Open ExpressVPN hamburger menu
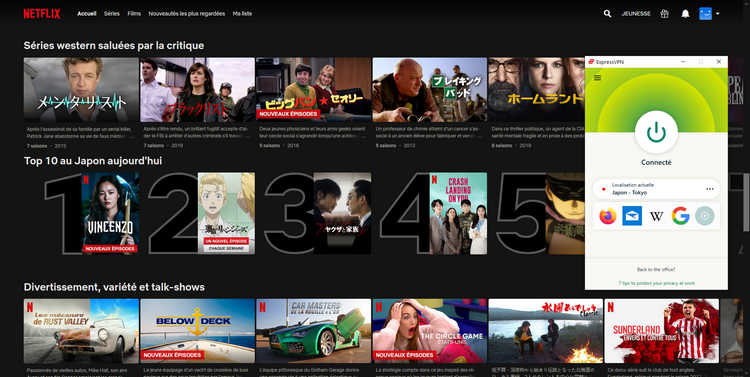The height and width of the screenshot is (377, 750). point(597,78)
